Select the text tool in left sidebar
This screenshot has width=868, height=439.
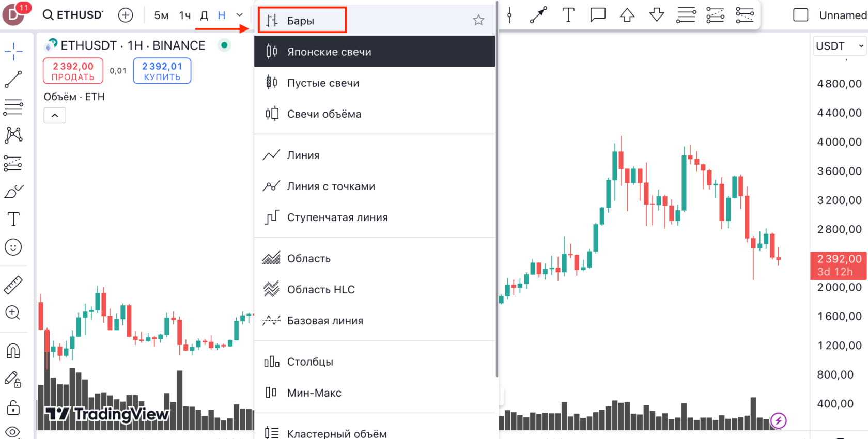pyautogui.click(x=13, y=219)
